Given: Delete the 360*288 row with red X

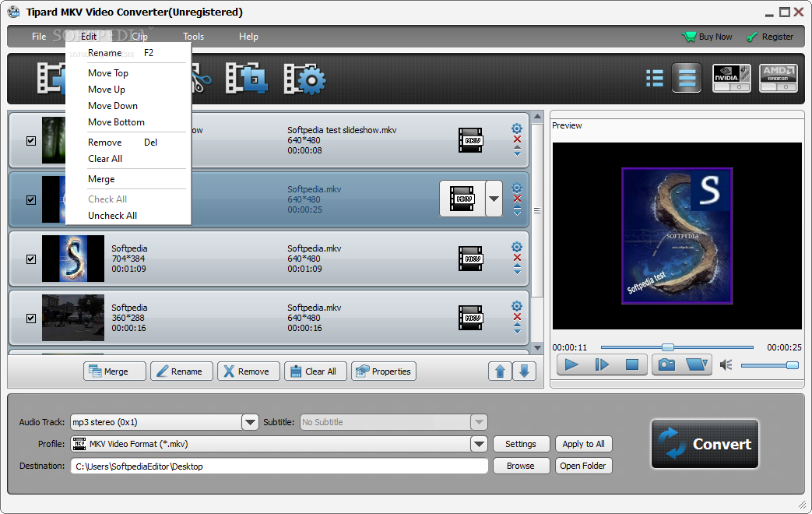Looking at the screenshot, I should (x=517, y=317).
